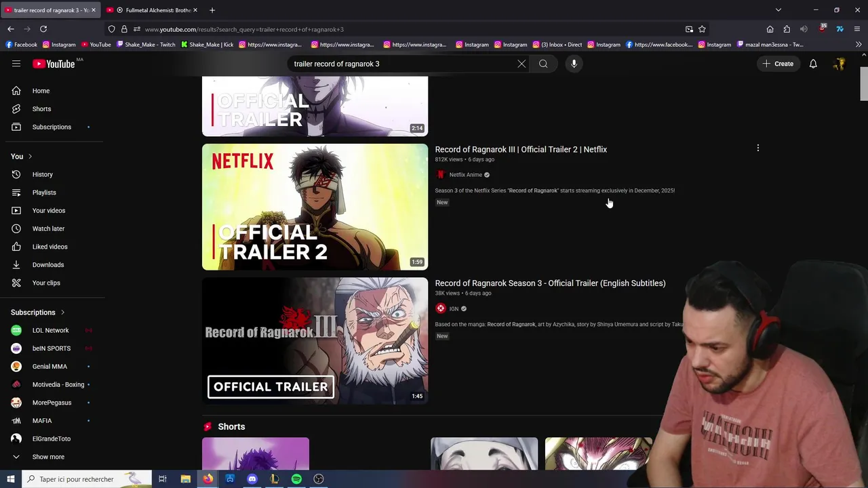The image size is (868, 488).
Task: Click the YouTube logo
Action: 53,64
